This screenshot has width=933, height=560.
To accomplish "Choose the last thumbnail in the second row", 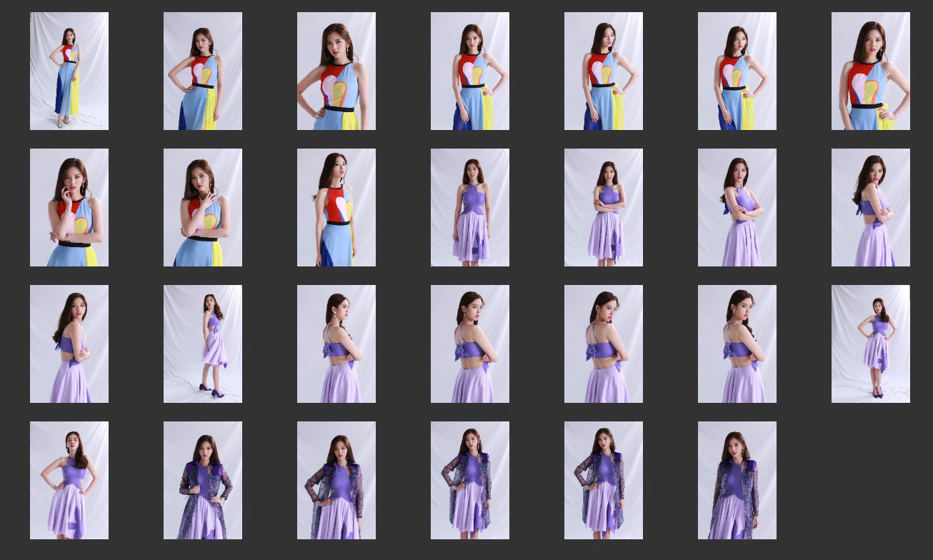I will [870, 207].
